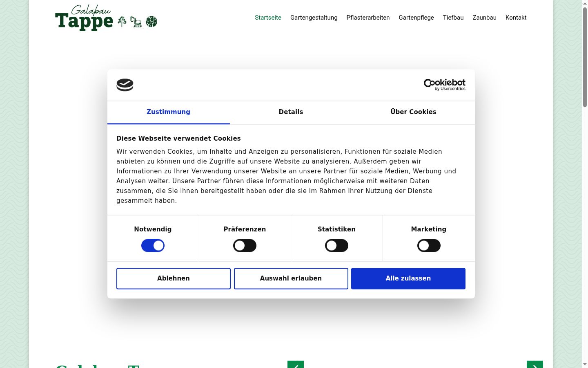Navigate to Gartenpflege page

416,18
